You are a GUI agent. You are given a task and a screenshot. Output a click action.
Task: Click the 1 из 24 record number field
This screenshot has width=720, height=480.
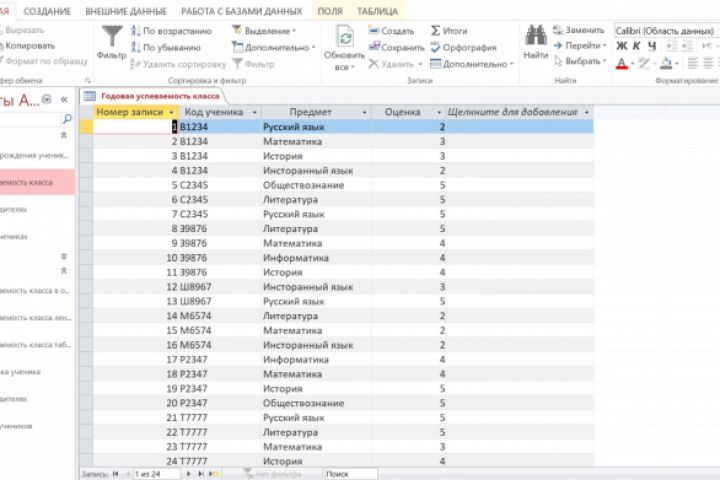(156, 474)
